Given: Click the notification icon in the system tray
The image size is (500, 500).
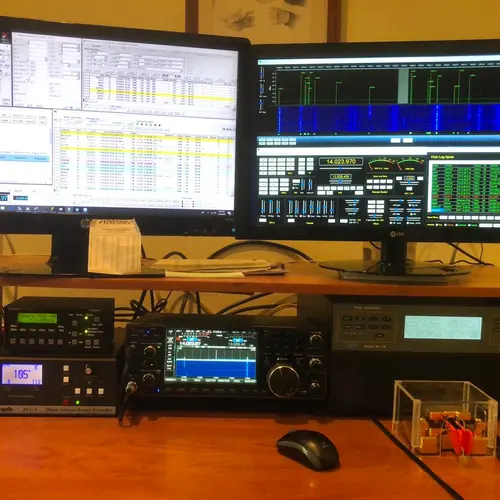Looking at the screenshot, I should 230,214.
